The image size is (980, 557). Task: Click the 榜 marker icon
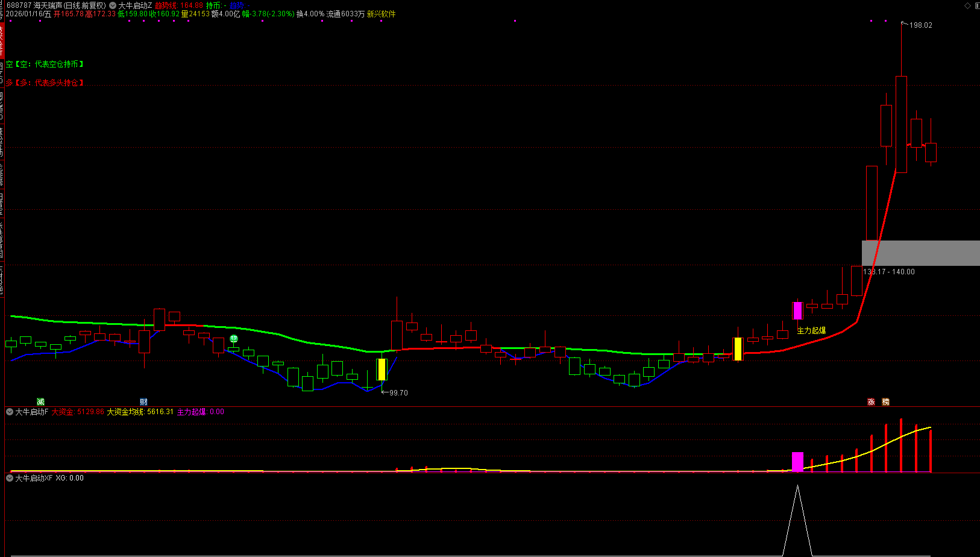click(x=886, y=401)
